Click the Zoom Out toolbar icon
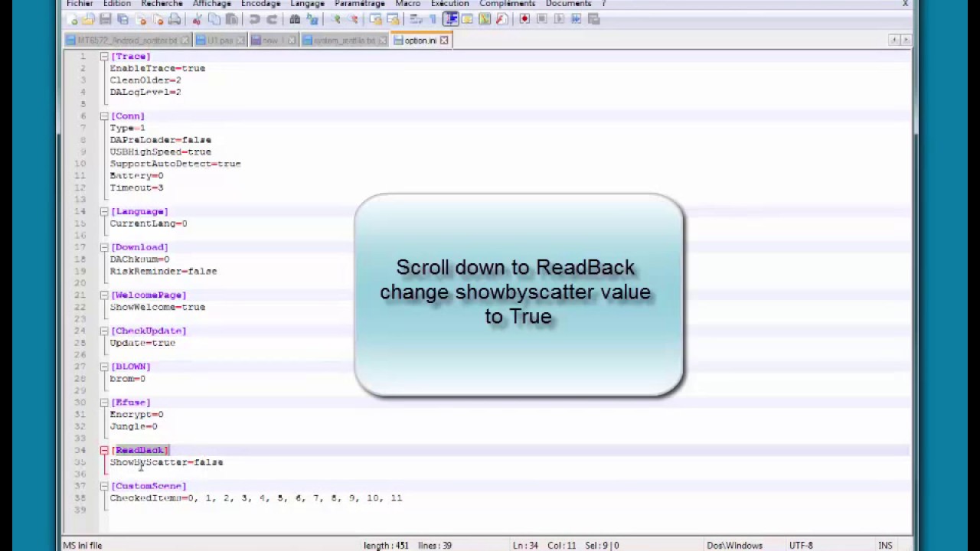This screenshot has width=980, height=551. coord(353,19)
